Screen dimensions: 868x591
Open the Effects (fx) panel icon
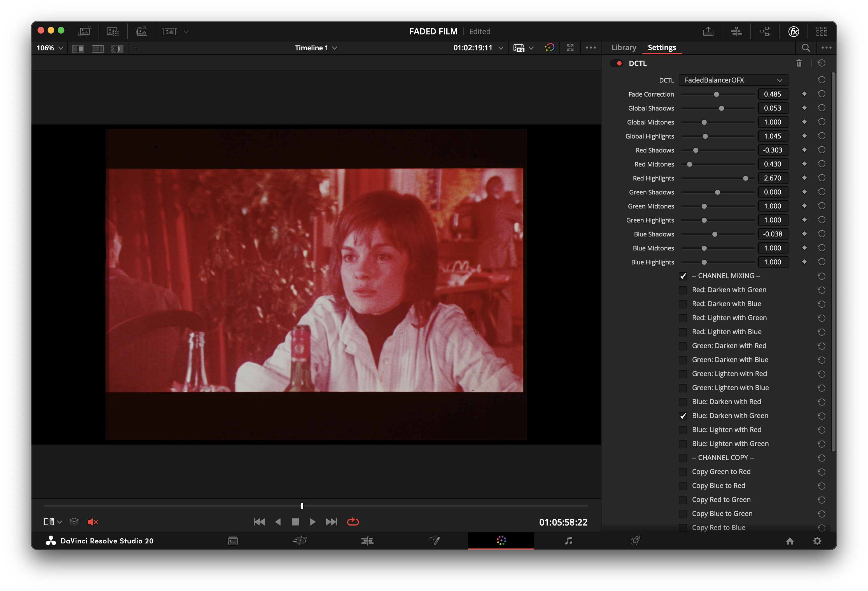(x=793, y=31)
